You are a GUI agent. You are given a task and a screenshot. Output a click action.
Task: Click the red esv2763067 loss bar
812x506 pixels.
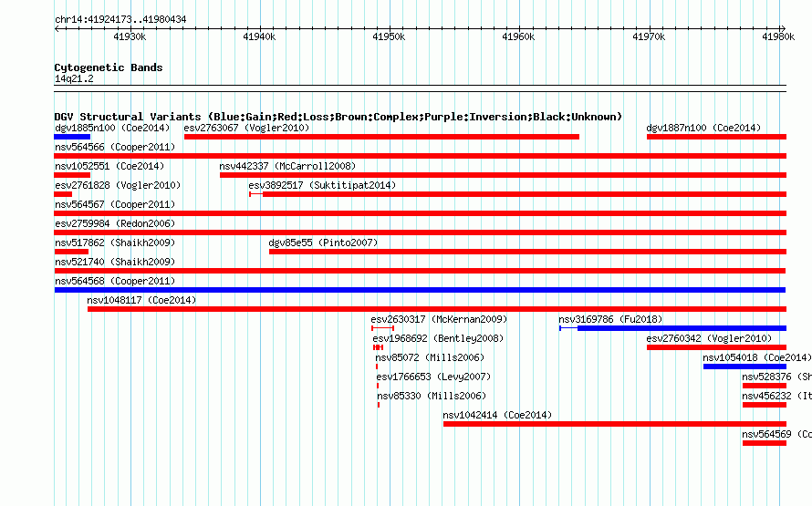tap(381, 137)
